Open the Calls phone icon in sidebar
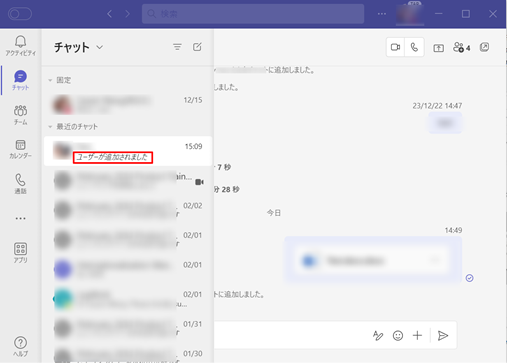The image size is (507, 363). point(20,183)
